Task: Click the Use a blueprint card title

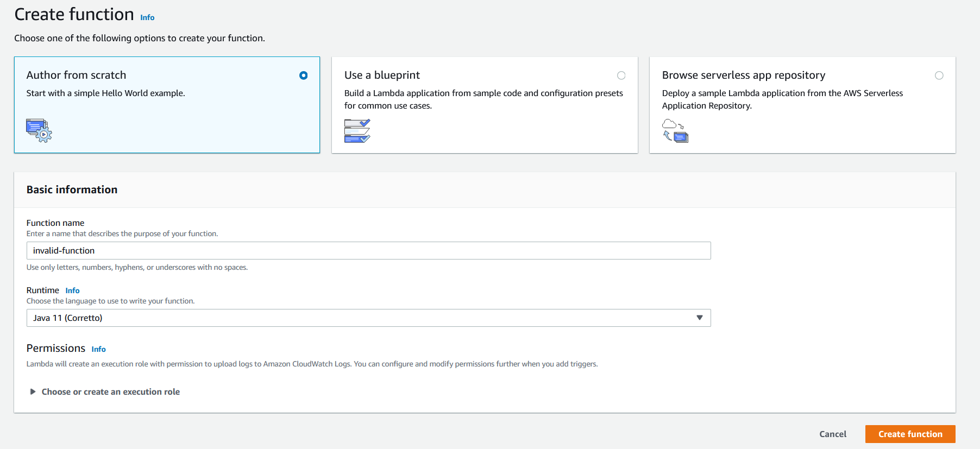Action: click(382, 75)
